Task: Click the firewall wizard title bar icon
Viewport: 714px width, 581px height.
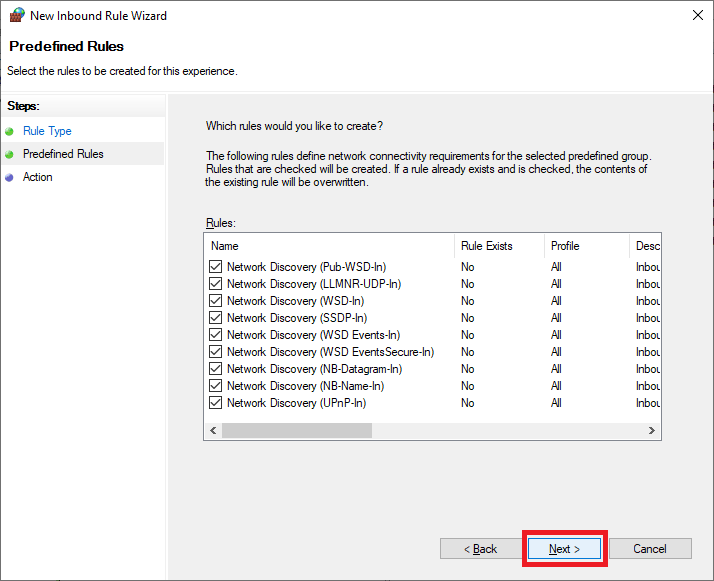Action: point(16,16)
